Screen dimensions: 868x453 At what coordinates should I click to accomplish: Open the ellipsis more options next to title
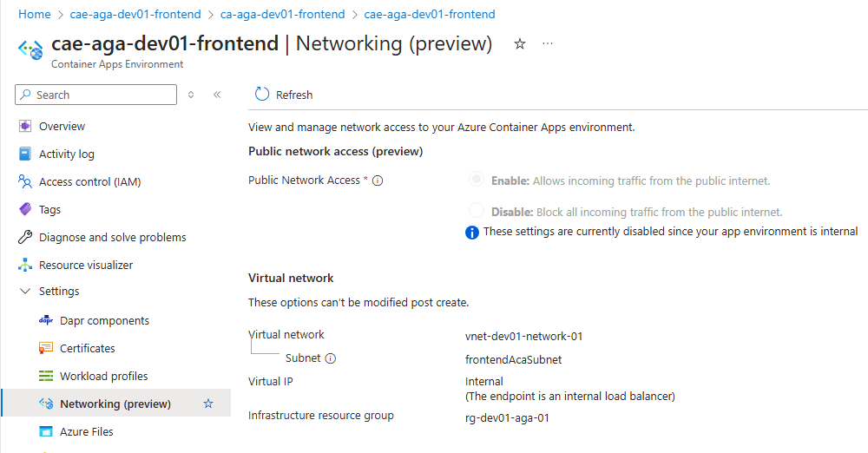tap(548, 43)
